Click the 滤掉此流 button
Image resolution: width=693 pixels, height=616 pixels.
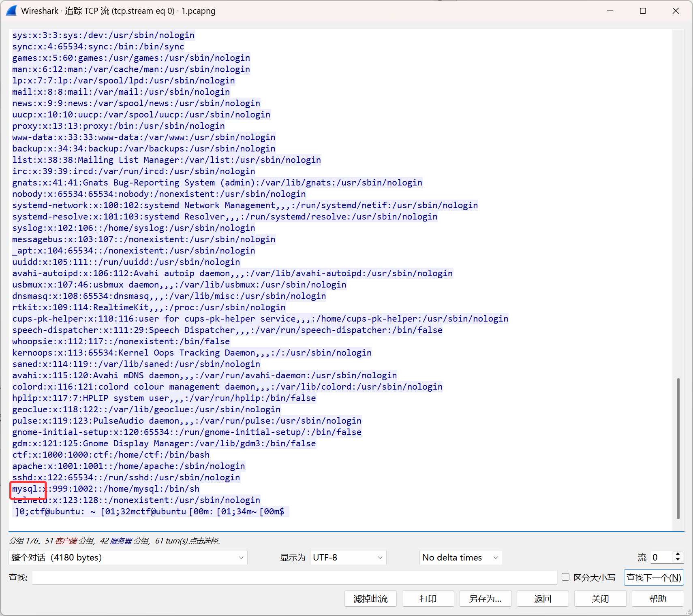point(370,599)
